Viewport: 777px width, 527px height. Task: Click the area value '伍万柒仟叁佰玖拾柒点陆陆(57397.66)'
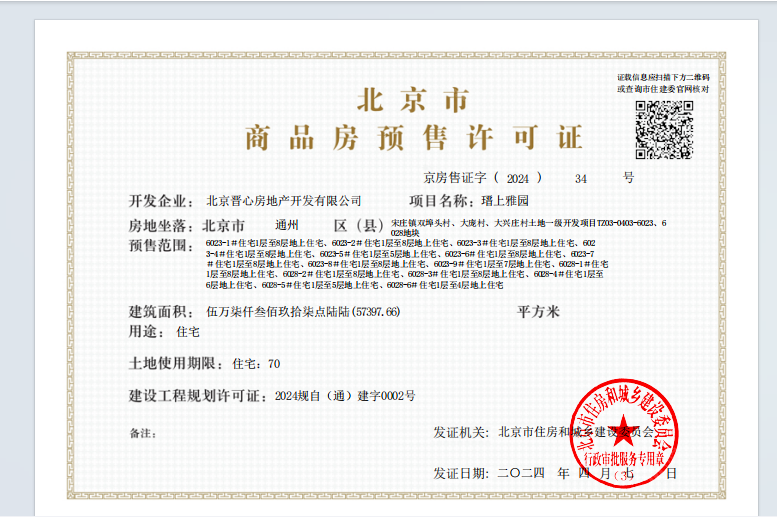tap(303, 312)
